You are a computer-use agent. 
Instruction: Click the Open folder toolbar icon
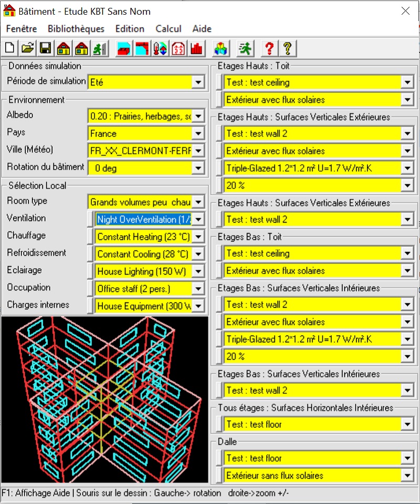point(27,49)
